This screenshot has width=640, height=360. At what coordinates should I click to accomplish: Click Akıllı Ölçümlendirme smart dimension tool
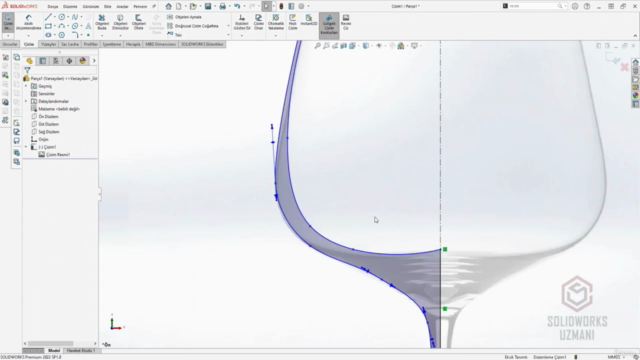point(28,22)
